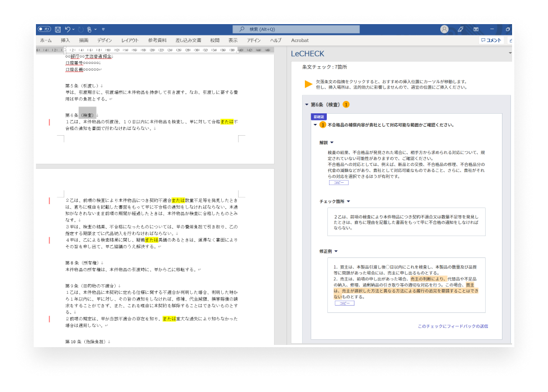Collapse the 第6条（検査） section
This screenshot has height=392, width=548.
point(307,105)
